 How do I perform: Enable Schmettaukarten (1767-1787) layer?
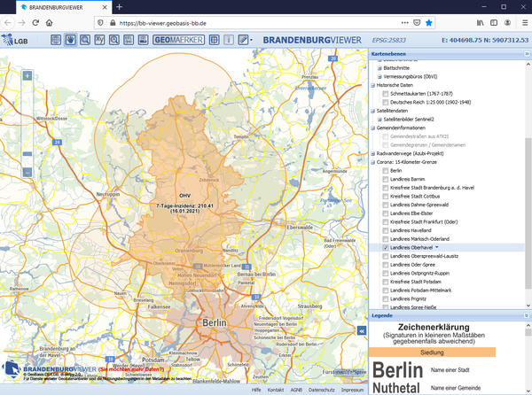click(386, 94)
